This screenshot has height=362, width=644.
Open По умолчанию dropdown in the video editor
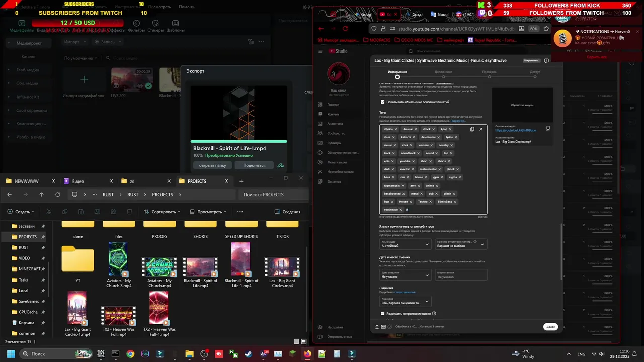coord(81,58)
